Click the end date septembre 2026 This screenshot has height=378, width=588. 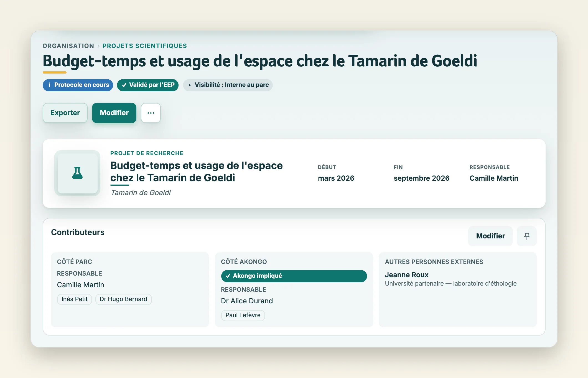(x=421, y=178)
